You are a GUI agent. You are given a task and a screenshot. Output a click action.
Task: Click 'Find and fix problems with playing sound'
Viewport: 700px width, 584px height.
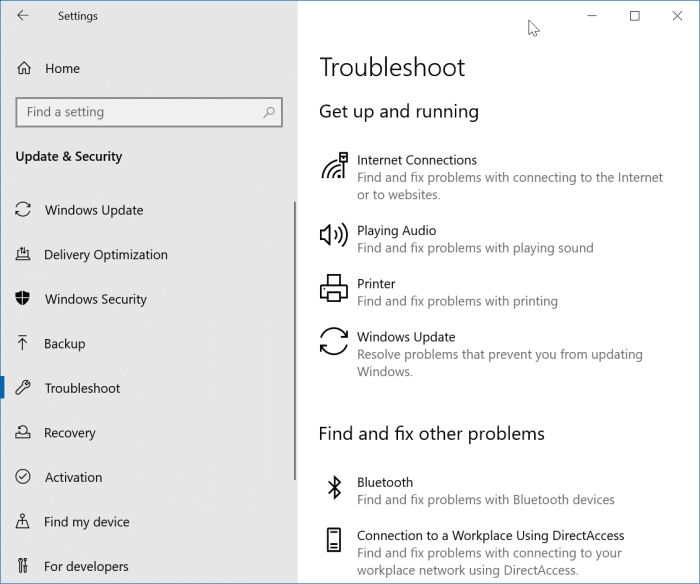tap(475, 248)
